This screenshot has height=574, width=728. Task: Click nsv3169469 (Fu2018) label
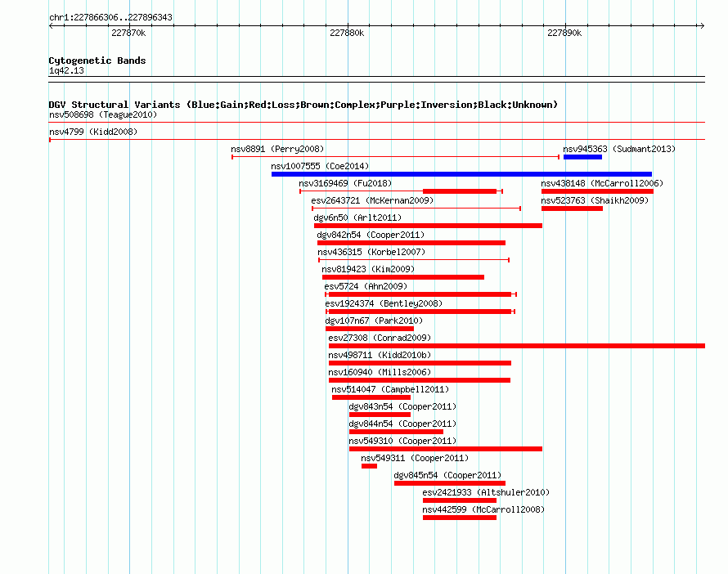click(x=345, y=183)
